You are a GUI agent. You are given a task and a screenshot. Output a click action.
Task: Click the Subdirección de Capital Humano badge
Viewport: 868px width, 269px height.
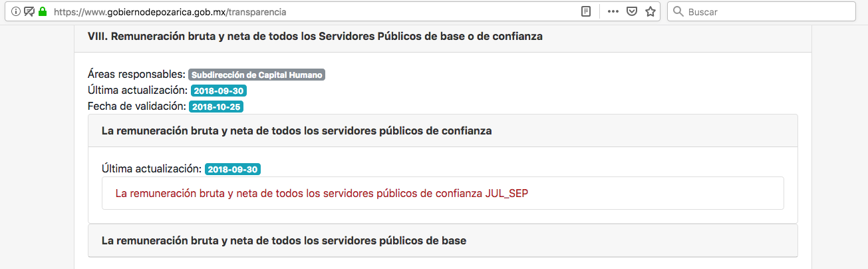[257, 75]
